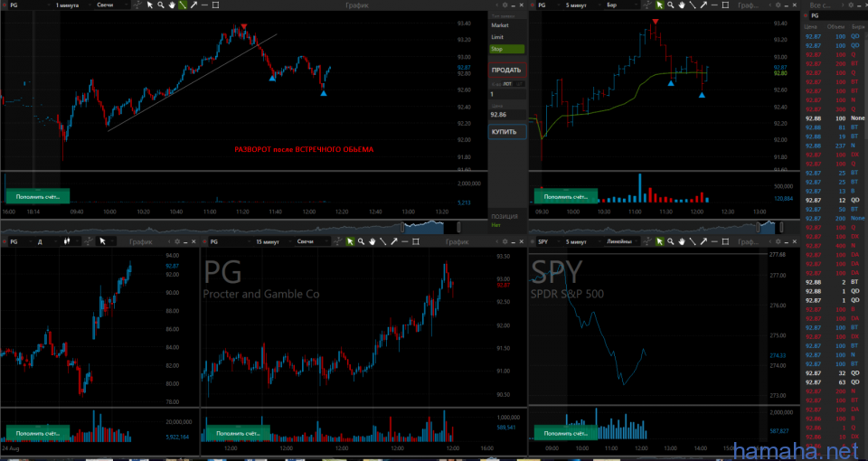Viewport: 868px width, 461px height.
Task: Pick arrow tool in 5-minute PG bar chart
Action: [703, 5]
